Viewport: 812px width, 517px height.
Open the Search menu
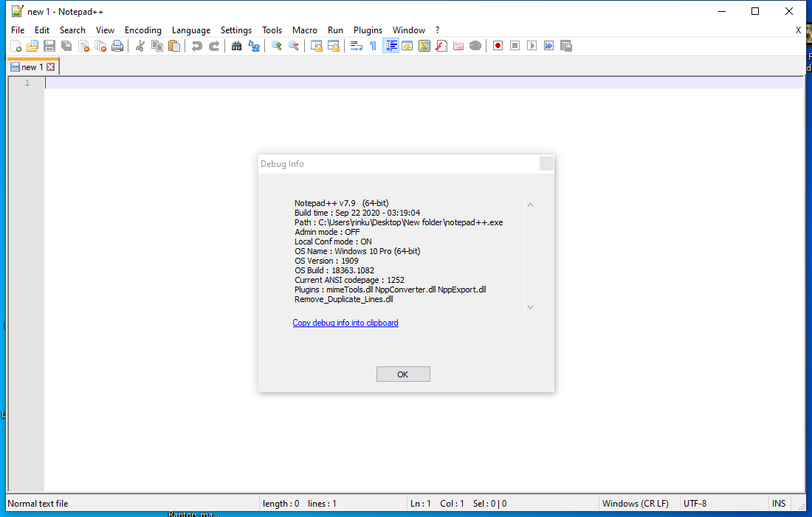pyautogui.click(x=72, y=30)
